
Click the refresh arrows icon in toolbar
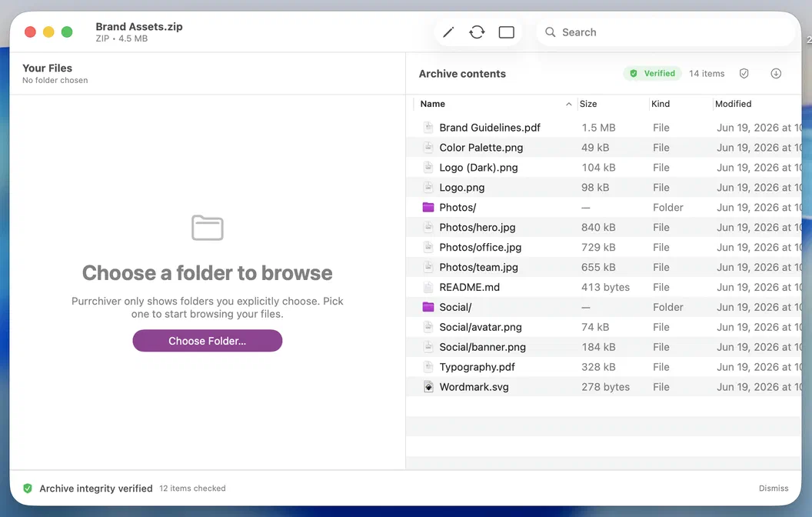coord(477,32)
